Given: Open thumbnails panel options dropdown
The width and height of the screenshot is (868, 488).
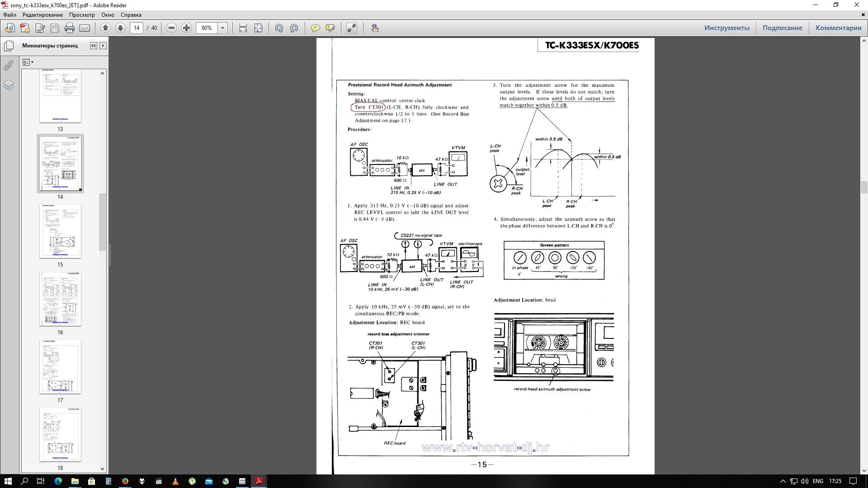Looking at the screenshot, I should pos(28,62).
